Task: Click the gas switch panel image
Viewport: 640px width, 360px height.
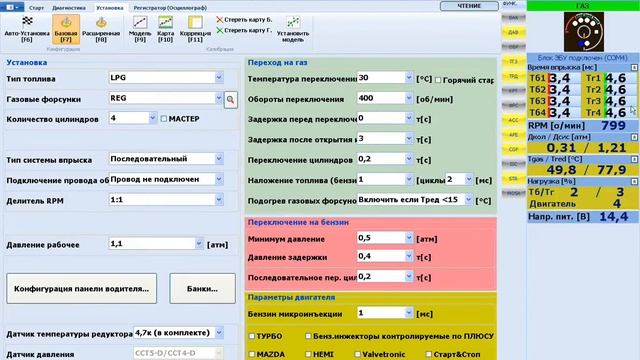Action: pyautogui.click(x=584, y=32)
